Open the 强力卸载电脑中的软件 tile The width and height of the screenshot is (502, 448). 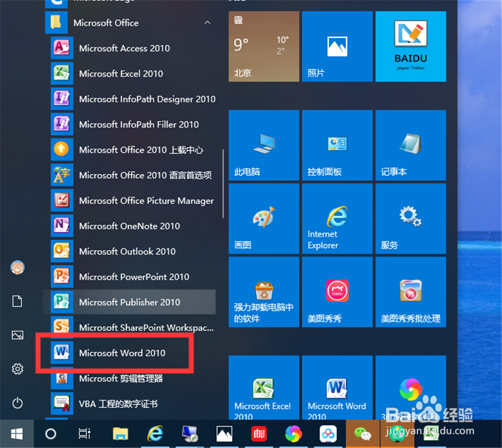pos(264,292)
